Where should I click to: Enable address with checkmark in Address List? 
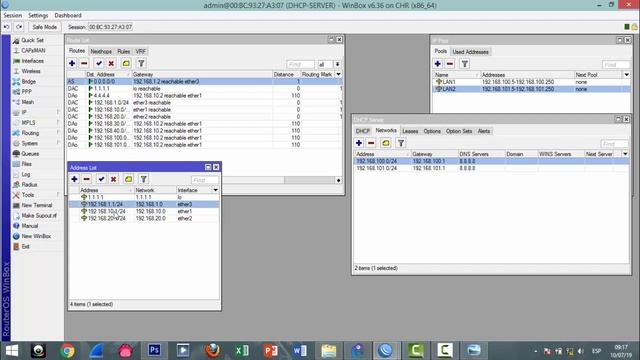101,179
